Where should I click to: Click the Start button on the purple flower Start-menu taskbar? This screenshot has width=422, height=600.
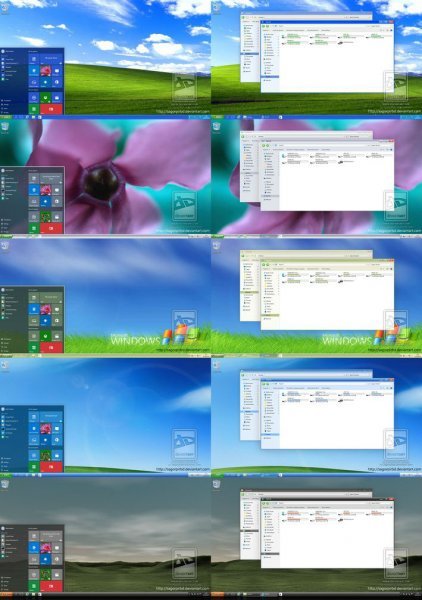(x=6, y=236)
